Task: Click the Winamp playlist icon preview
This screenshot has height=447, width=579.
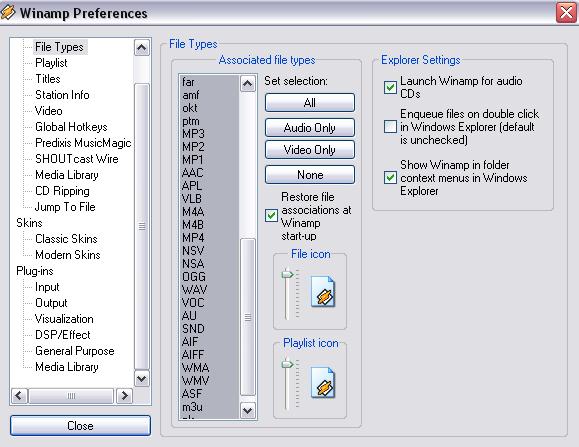Action: point(323,382)
